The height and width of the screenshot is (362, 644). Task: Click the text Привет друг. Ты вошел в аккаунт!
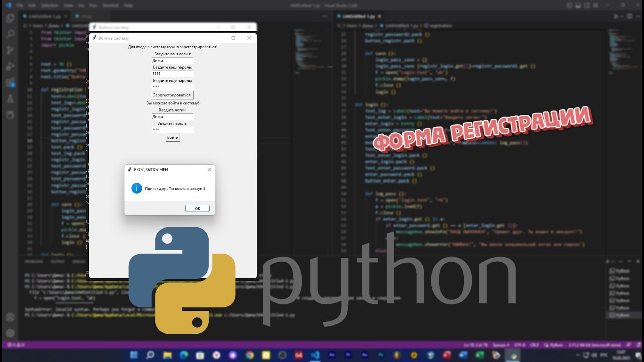click(x=175, y=189)
